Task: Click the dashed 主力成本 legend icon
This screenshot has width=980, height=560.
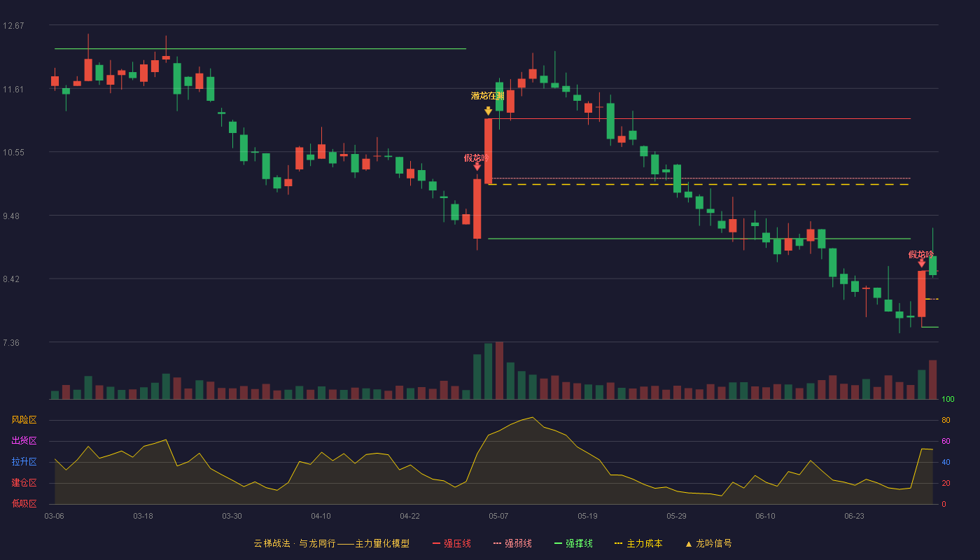Action: click(x=618, y=544)
